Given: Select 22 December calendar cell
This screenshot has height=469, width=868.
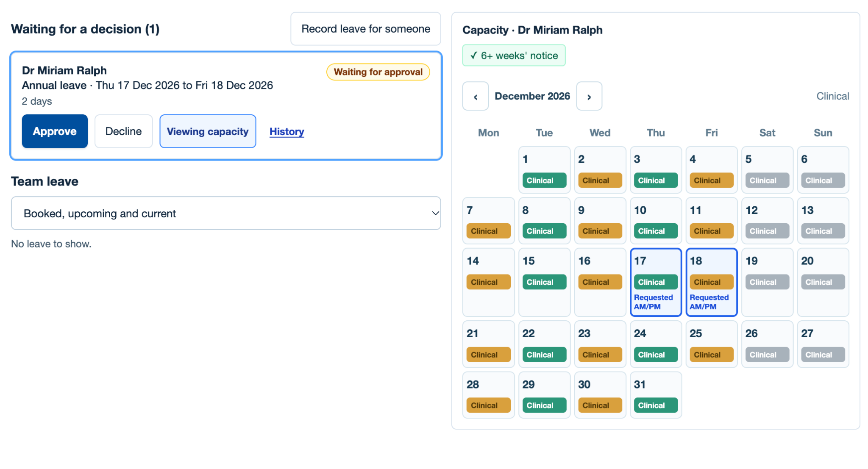Looking at the screenshot, I should 544,344.
